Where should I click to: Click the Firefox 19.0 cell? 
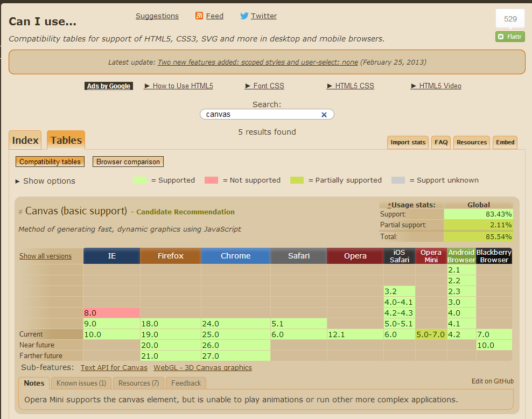pyautogui.click(x=171, y=334)
